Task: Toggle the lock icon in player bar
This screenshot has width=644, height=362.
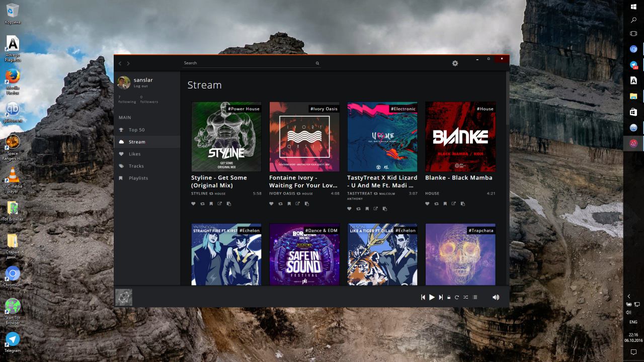Action: tap(449, 297)
